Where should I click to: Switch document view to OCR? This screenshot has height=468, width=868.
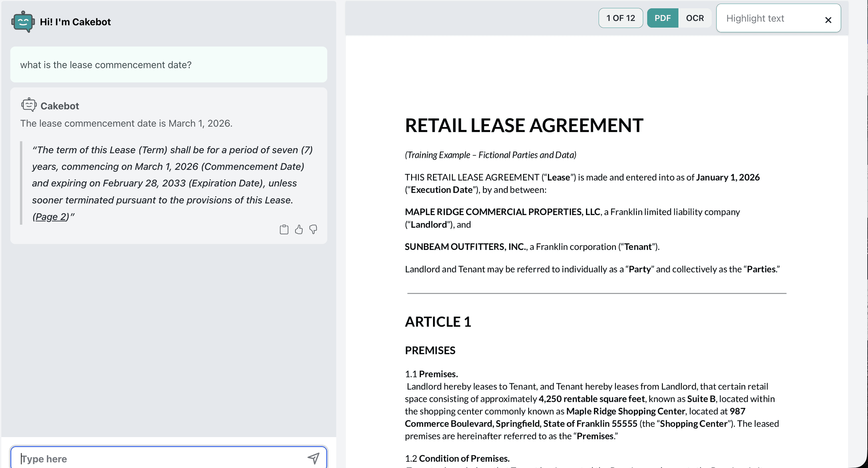tap(694, 18)
